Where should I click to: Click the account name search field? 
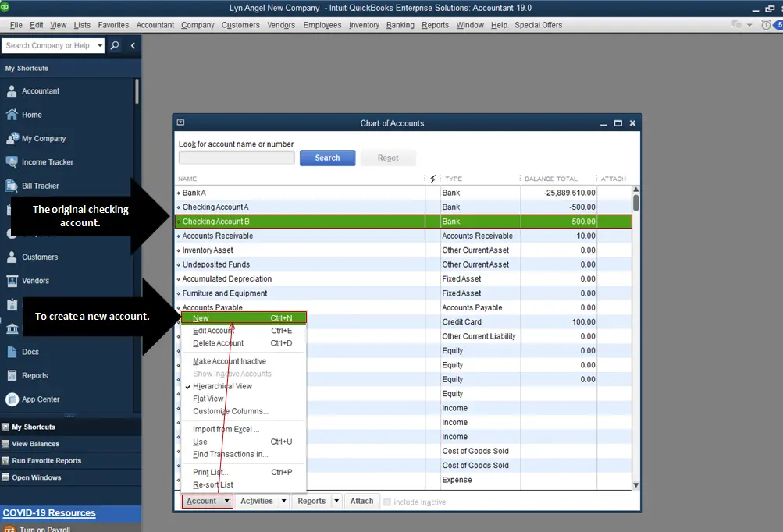[x=237, y=158]
